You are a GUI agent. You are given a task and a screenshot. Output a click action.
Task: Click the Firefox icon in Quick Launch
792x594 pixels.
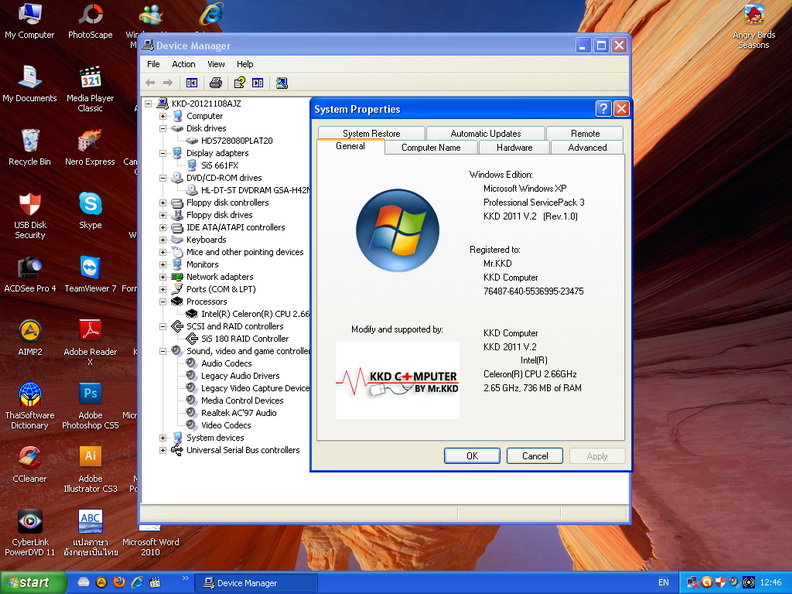(119, 582)
